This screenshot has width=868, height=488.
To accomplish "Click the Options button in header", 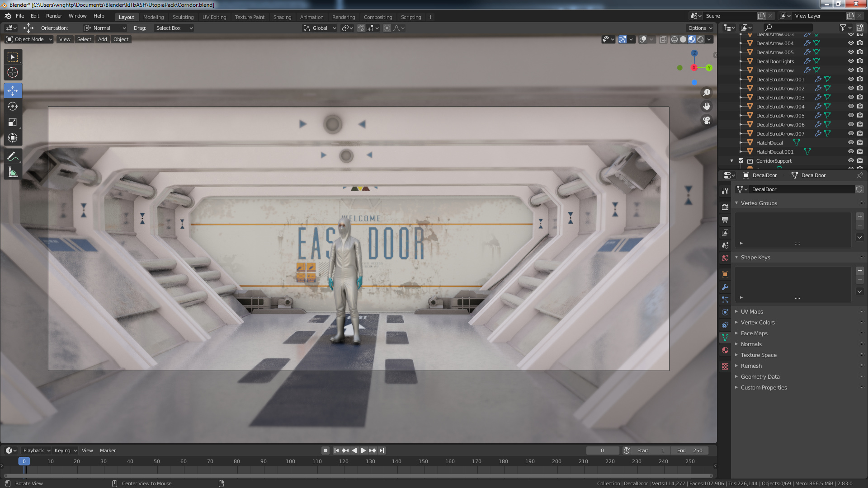I will tap(700, 28).
